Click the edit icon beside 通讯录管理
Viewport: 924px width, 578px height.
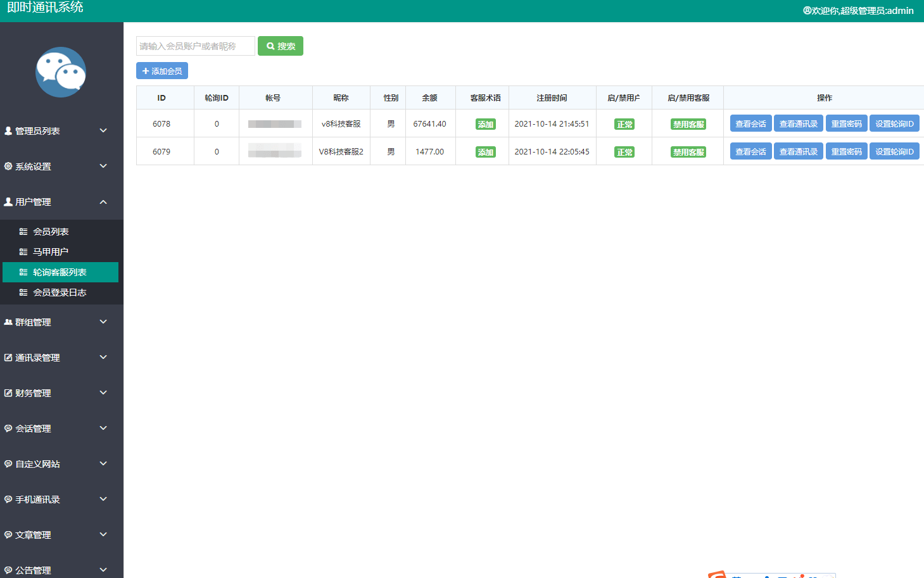tap(8, 358)
